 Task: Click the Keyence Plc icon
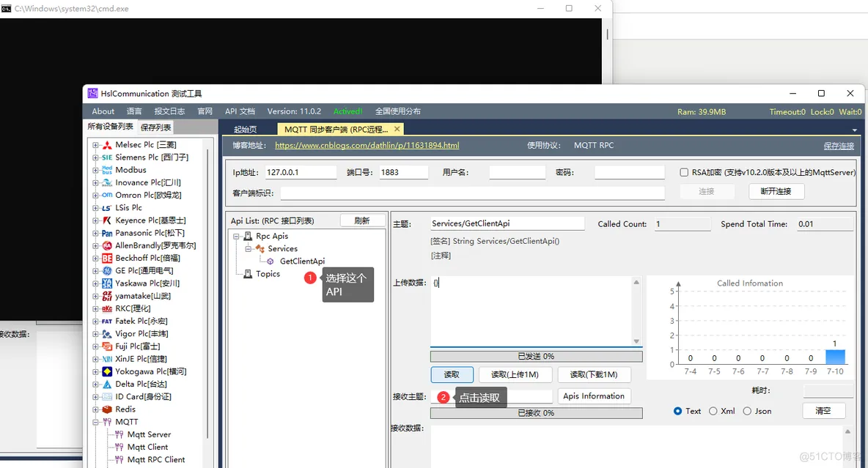107,220
